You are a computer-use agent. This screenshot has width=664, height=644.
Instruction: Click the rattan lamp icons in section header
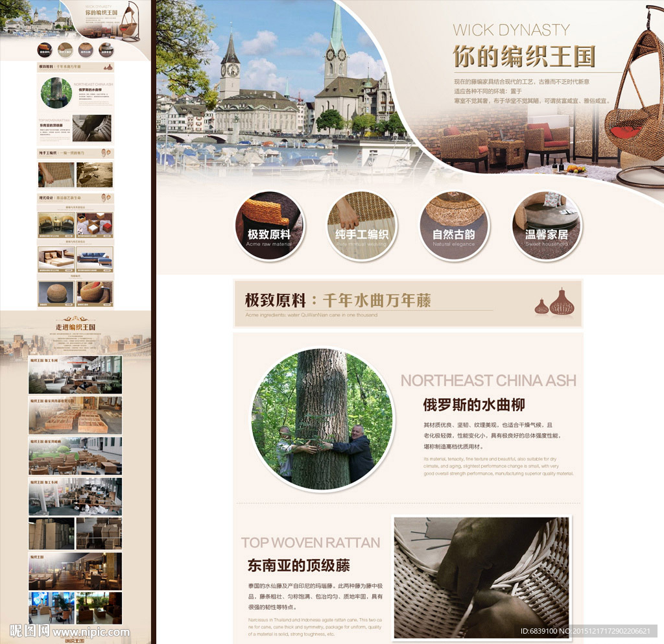(554, 303)
